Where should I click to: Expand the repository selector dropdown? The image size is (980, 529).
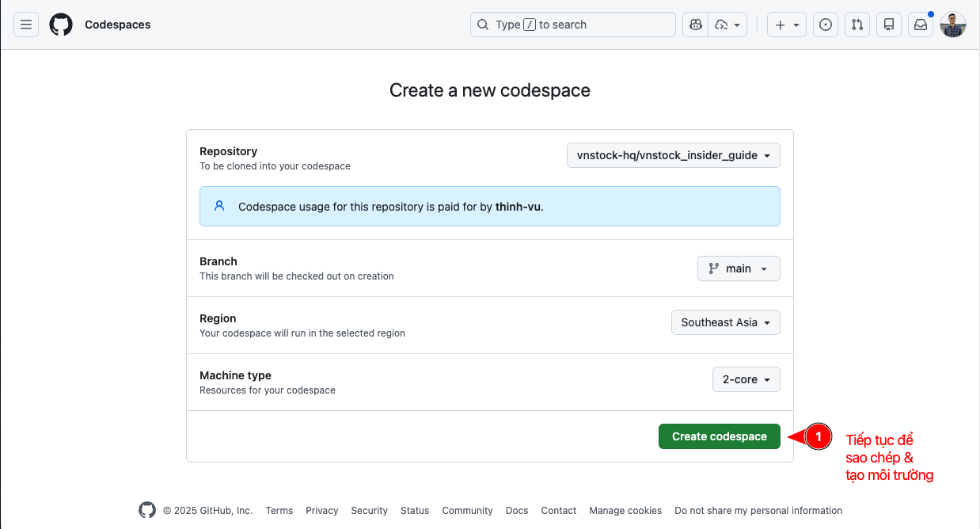coord(674,155)
